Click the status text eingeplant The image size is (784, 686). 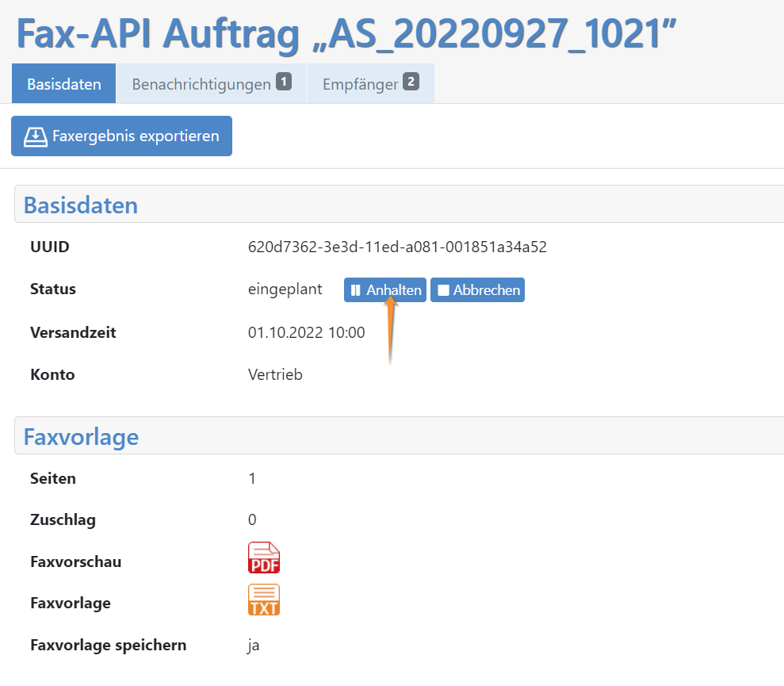[285, 289]
